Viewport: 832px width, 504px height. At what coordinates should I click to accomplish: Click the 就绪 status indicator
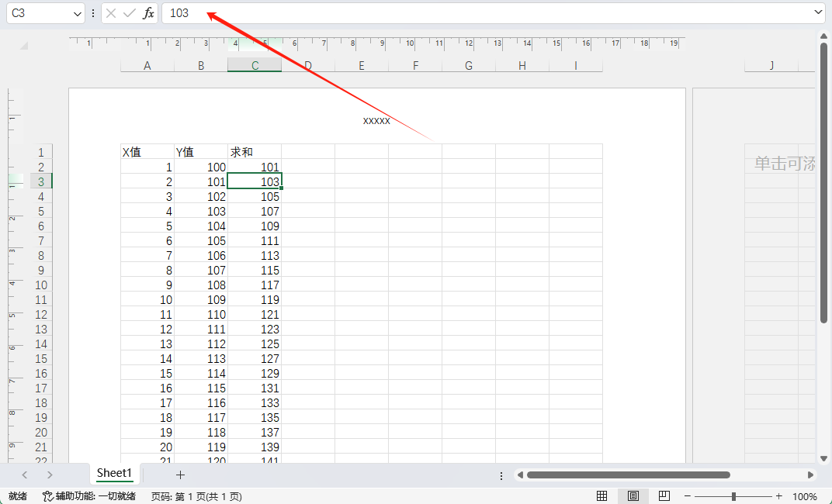(x=18, y=496)
